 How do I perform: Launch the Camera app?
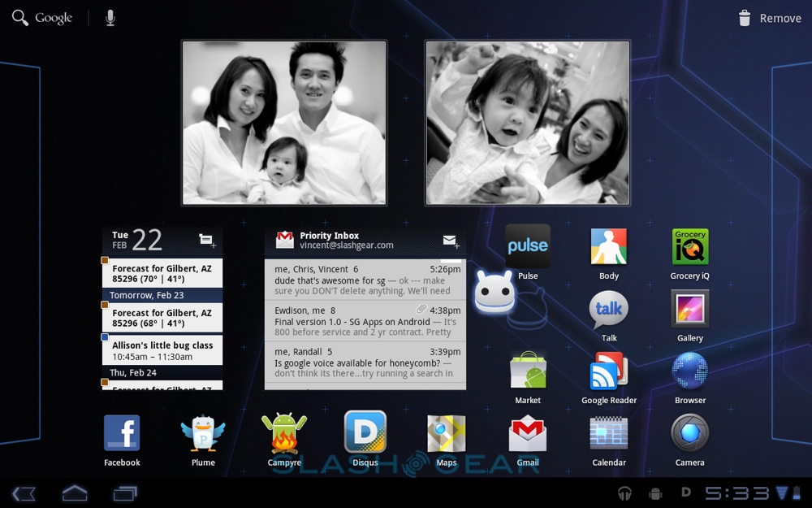689,434
